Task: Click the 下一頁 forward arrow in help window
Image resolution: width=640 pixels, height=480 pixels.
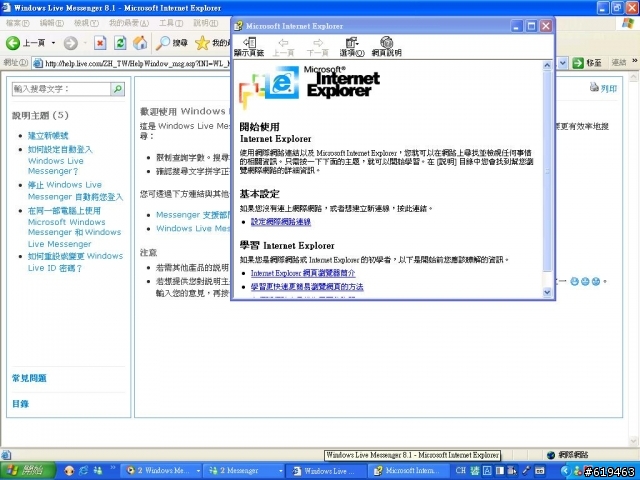Action: (318, 47)
